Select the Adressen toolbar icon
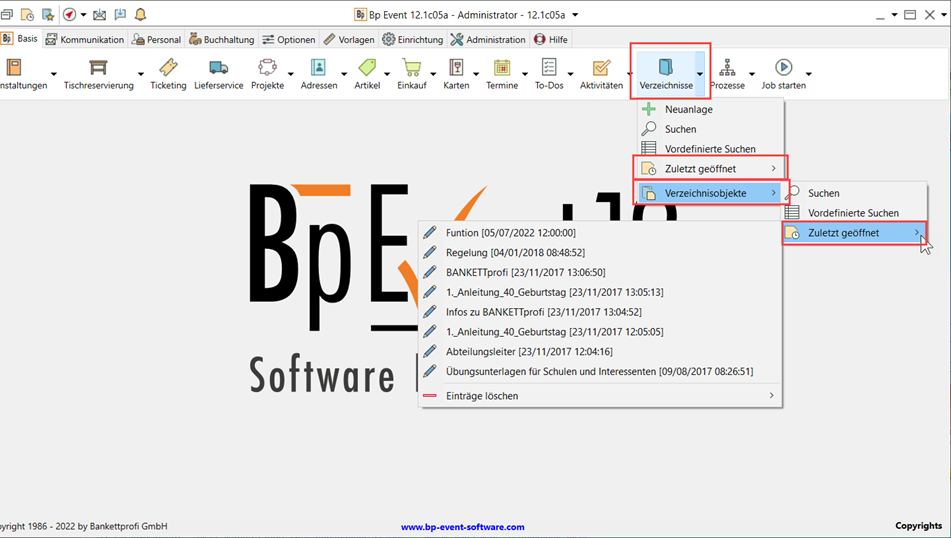951x538 pixels. click(318, 67)
